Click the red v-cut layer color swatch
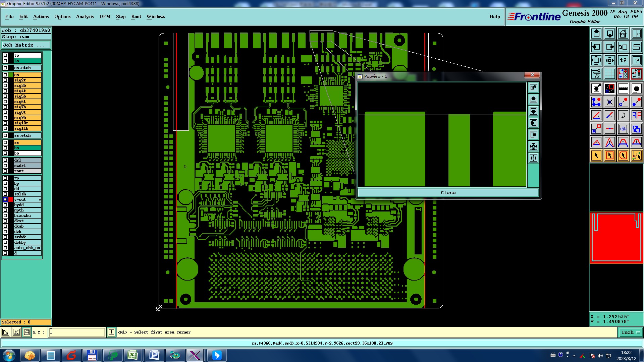Image resolution: width=644 pixels, height=362 pixels. (11, 199)
